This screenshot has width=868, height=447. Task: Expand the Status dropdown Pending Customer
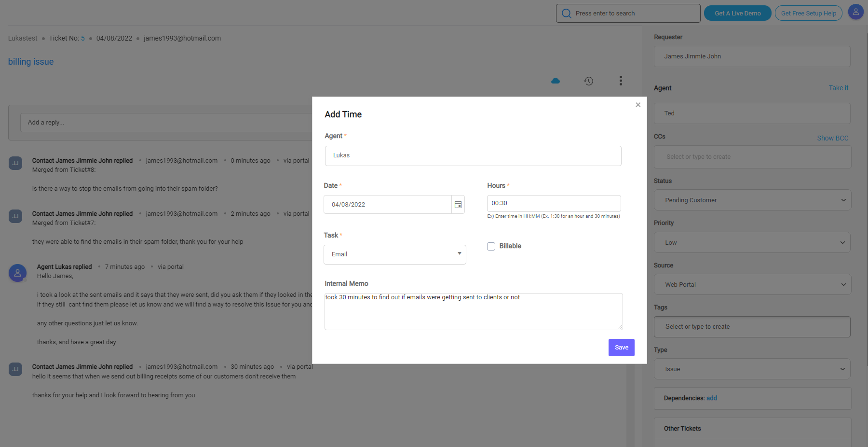(x=752, y=200)
